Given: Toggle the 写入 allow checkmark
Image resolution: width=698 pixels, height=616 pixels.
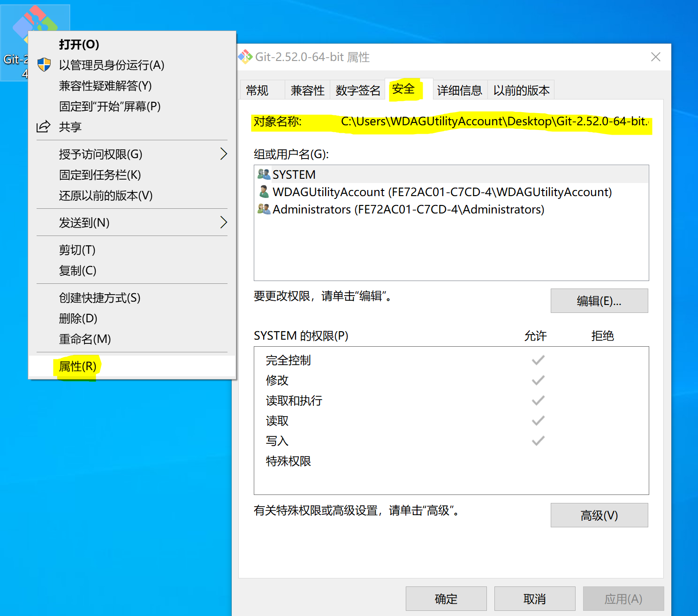Looking at the screenshot, I should click(x=538, y=441).
